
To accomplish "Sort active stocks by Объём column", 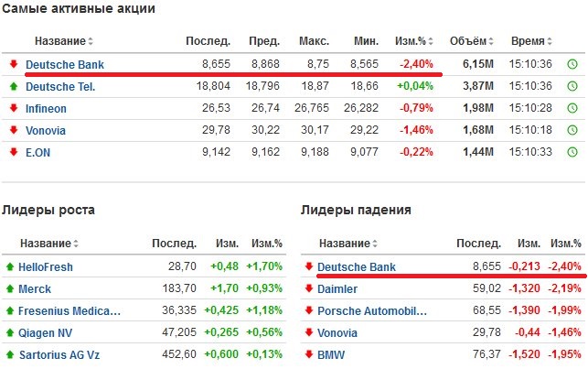I will tap(472, 41).
